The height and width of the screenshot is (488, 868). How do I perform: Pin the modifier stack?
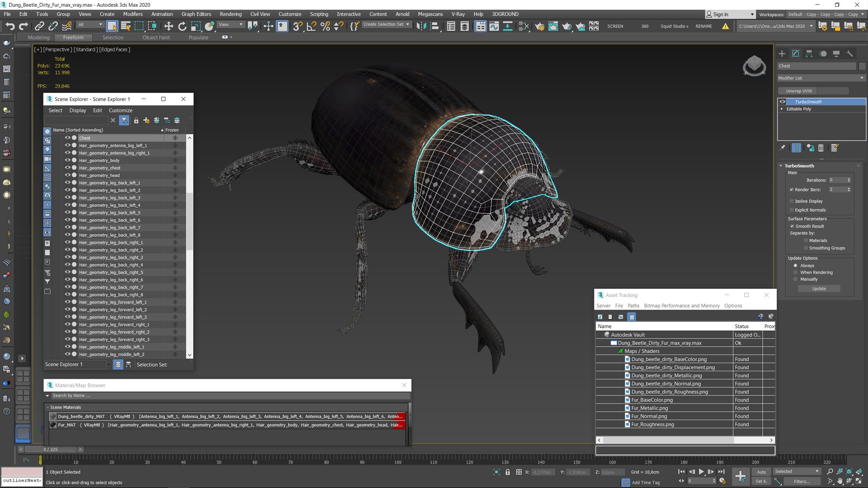coord(783,148)
